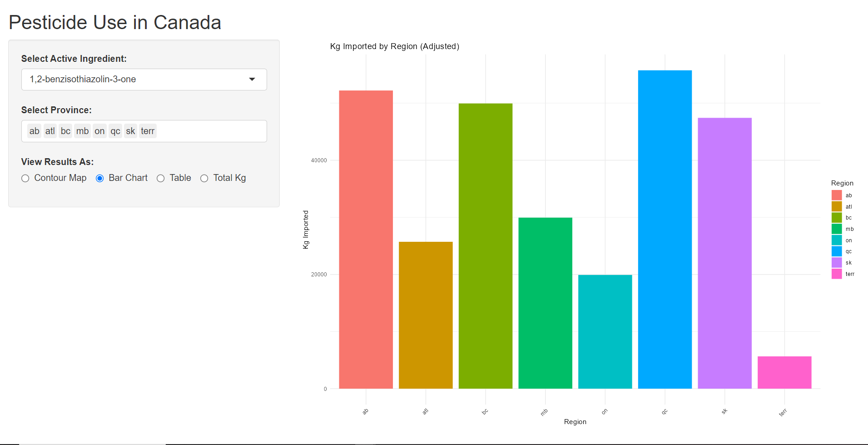
Task: Select the Table radio option
Action: pos(160,178)
